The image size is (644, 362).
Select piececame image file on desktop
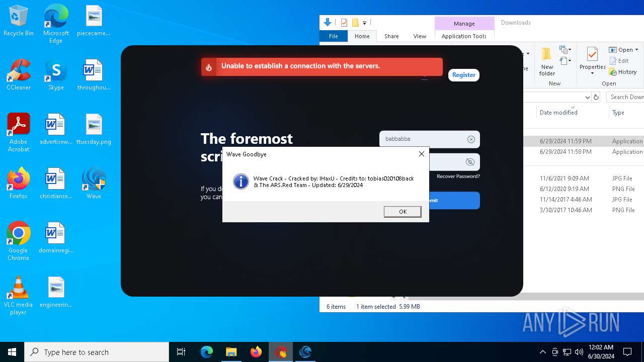[94, 21]
